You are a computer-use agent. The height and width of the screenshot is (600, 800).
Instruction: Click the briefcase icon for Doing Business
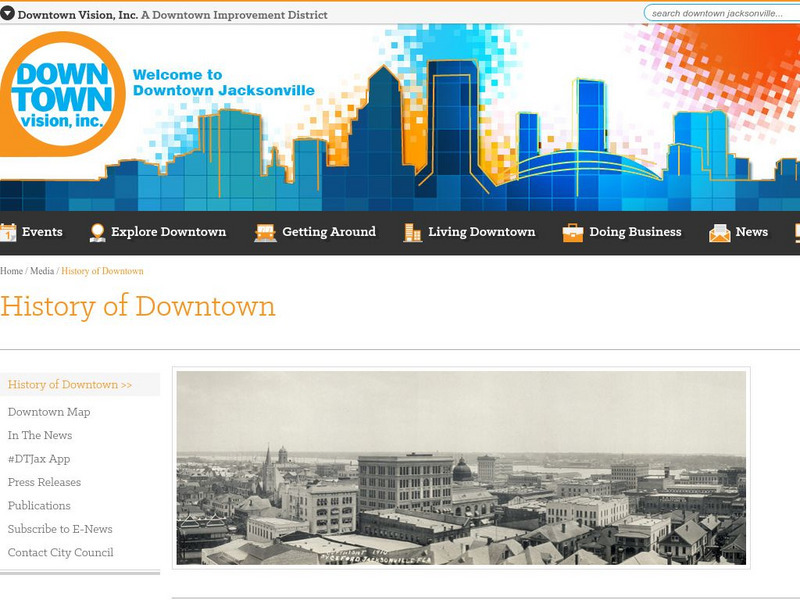point(572,230)
